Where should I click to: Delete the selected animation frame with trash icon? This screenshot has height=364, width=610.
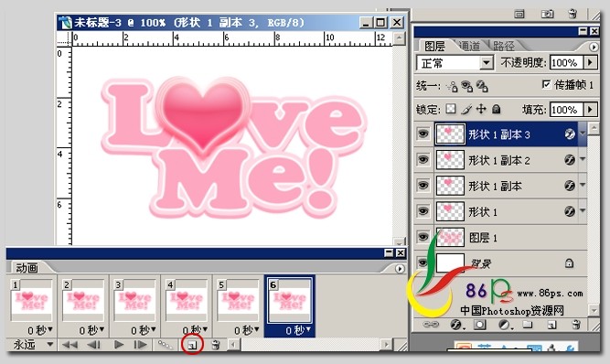click(x=215, y=345)
